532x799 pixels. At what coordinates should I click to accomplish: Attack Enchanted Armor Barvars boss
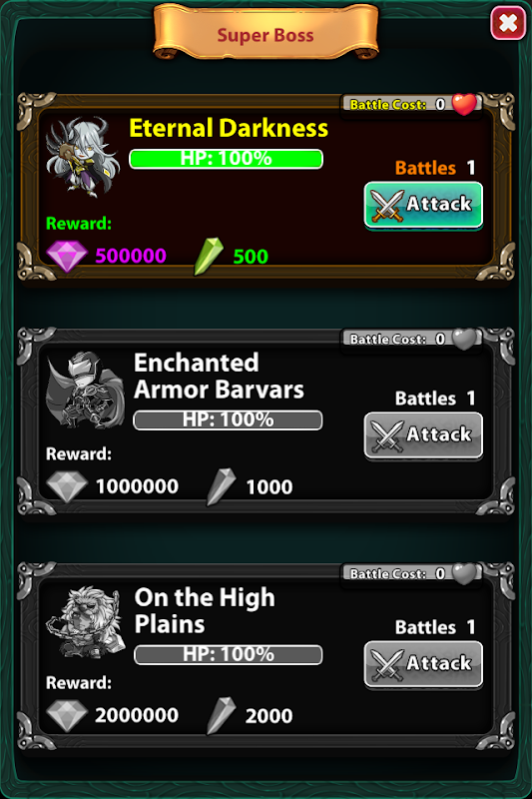(423, 434)
